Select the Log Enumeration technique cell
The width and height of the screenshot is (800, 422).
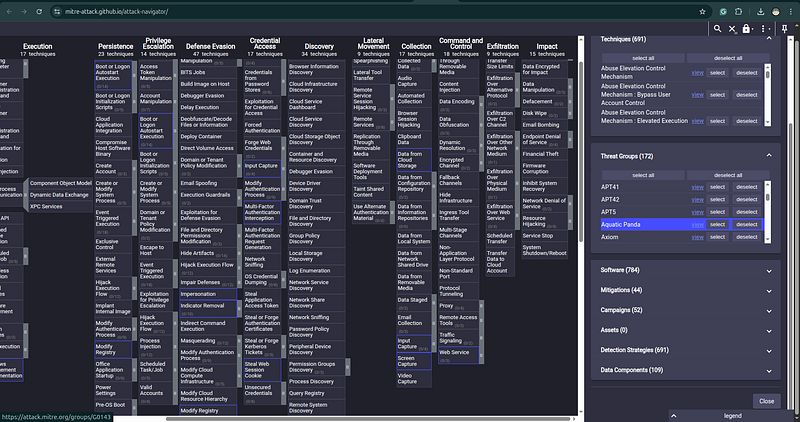(x=316, y=270)
